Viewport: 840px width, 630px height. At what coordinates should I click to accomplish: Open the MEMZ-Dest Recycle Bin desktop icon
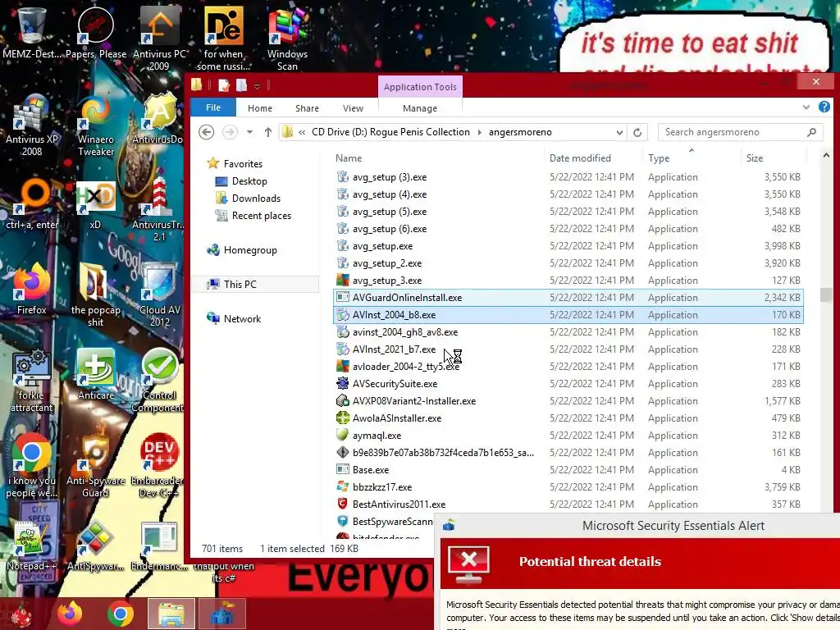32,32
